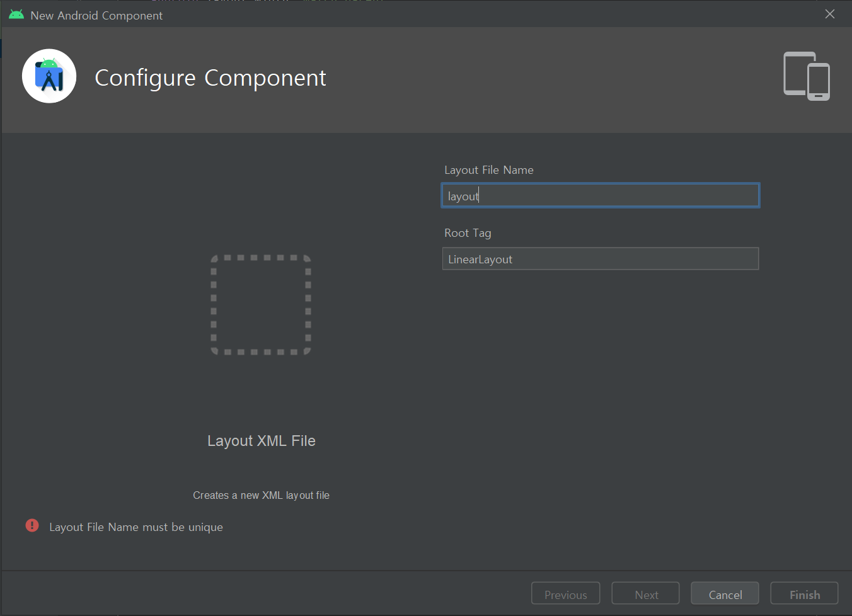
Task: Cancel the component creation dialog
Action: pyautogui.click(x=725, y=594)
